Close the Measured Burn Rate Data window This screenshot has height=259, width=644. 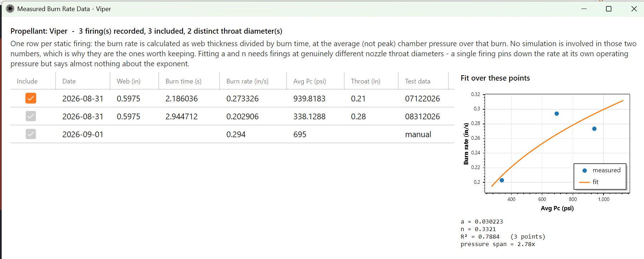pos(634,9)
